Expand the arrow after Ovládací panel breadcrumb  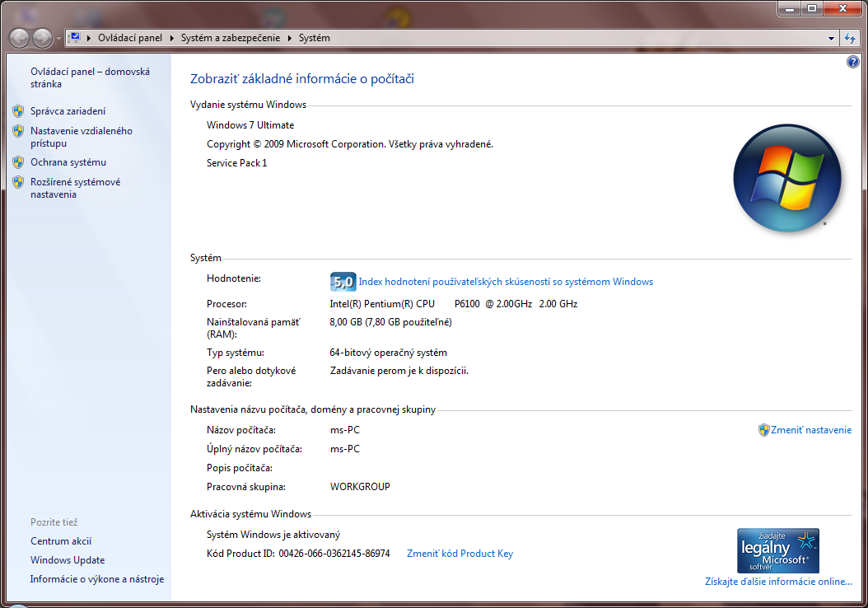[171, 38]
